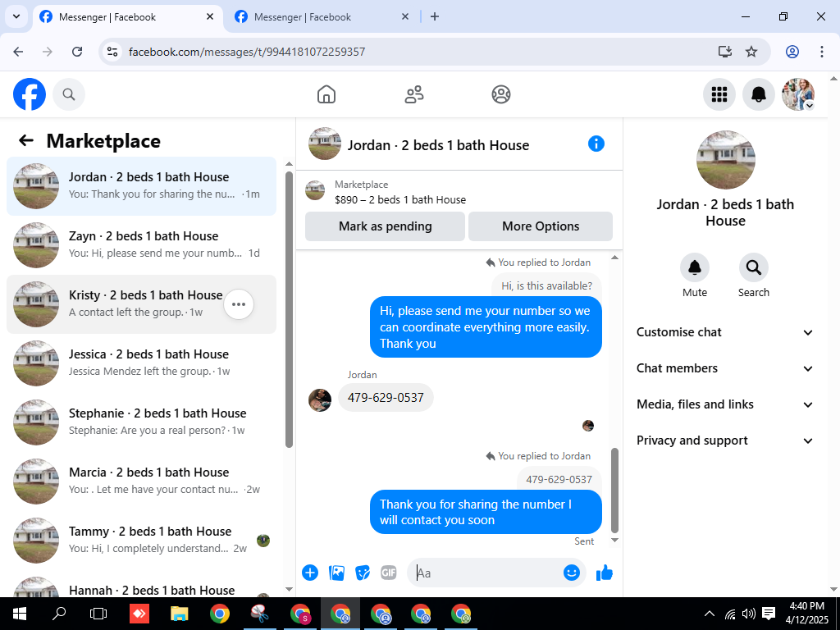Bookmark this page with star icon

point(751,52)
